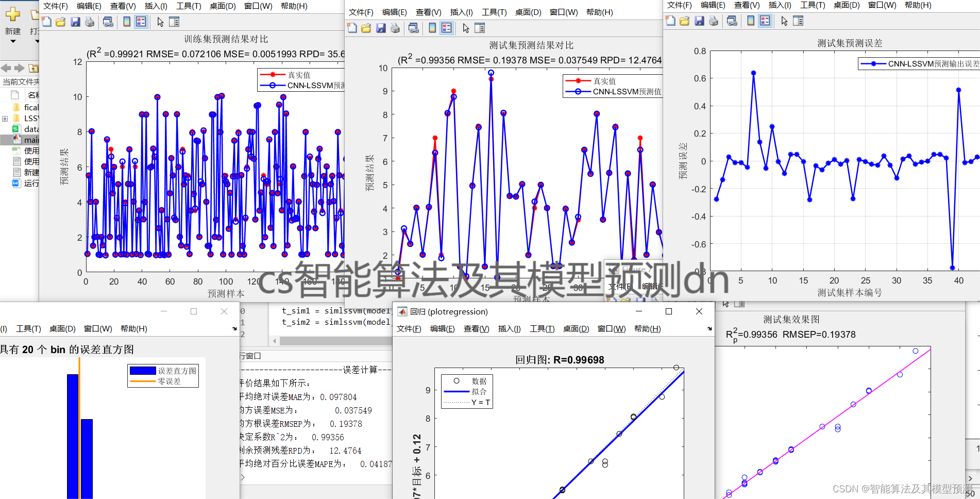Toggle the legend off in the 训练集 figure
Screen dimensions: 980x499
(x=141, y=22)
